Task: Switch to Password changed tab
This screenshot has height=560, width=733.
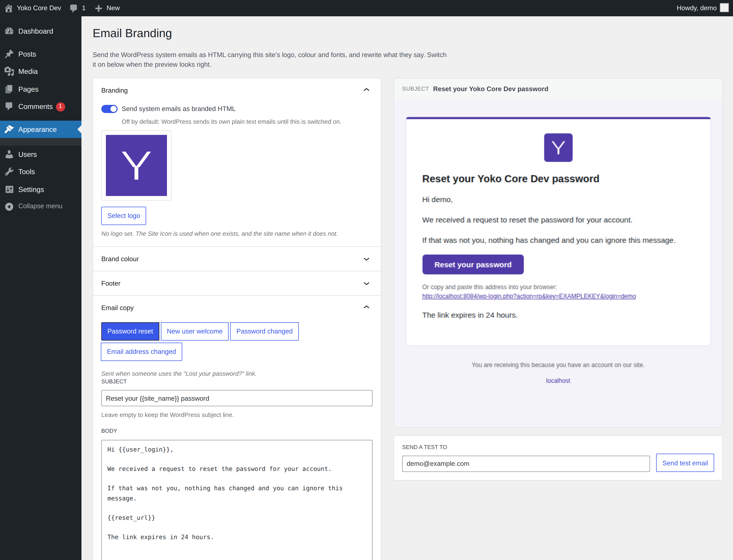Action: coord(264,331)
